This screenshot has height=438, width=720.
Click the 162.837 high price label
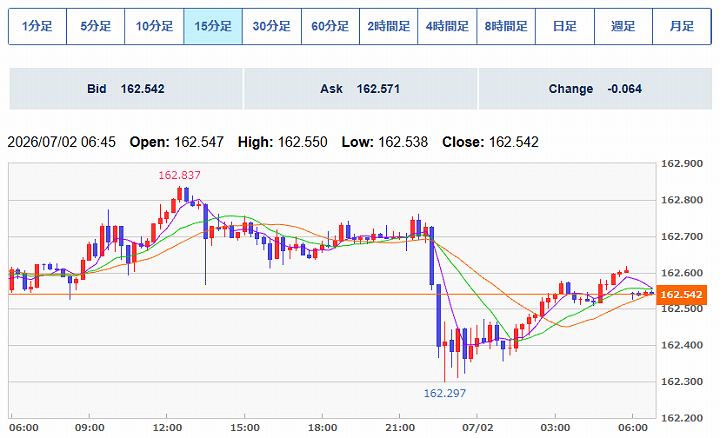[x=179, y=175]
